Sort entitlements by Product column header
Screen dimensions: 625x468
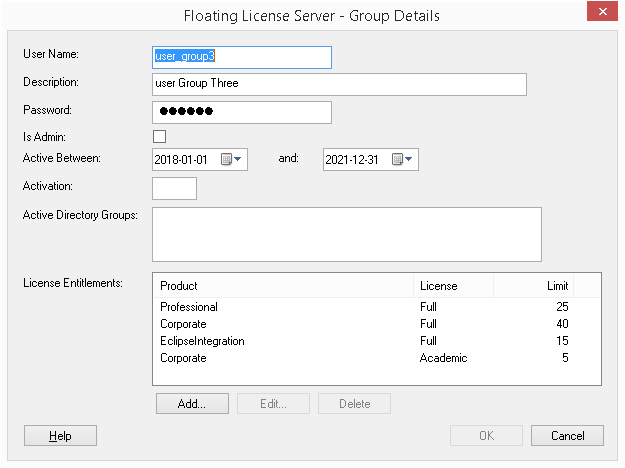[x=282, y=286]
